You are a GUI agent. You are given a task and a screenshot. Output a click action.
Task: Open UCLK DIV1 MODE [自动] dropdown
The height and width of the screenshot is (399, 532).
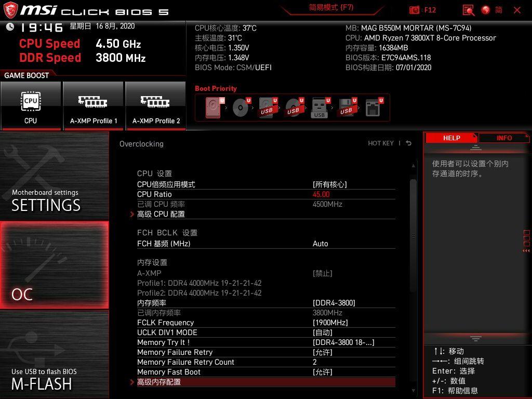(x=266, y=332)
